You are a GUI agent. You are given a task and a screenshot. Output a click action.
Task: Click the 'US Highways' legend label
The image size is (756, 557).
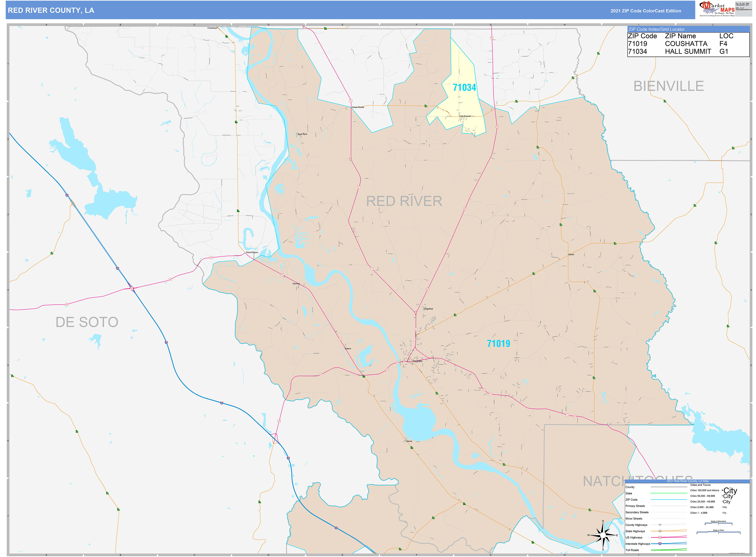(634, 538)
